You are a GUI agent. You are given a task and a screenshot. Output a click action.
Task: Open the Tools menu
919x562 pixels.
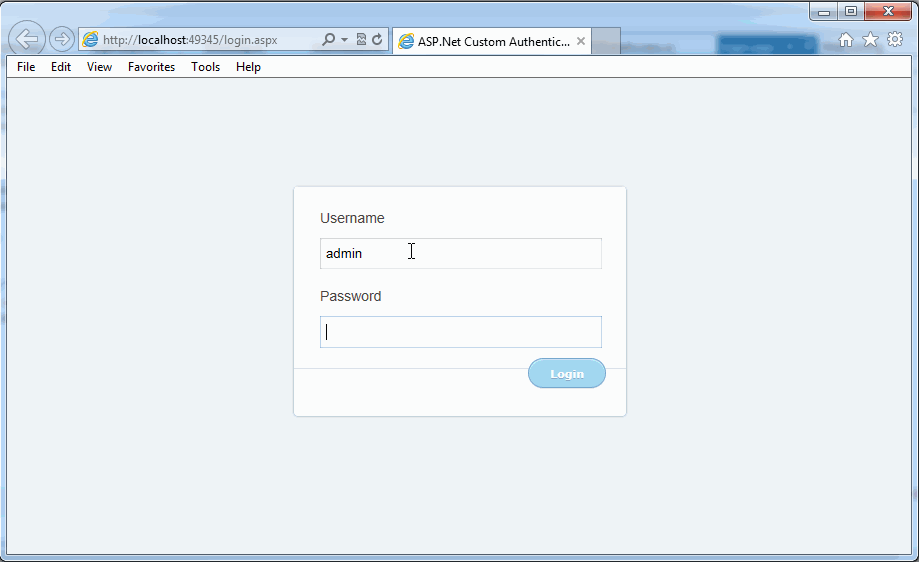[x=205, y=67]
